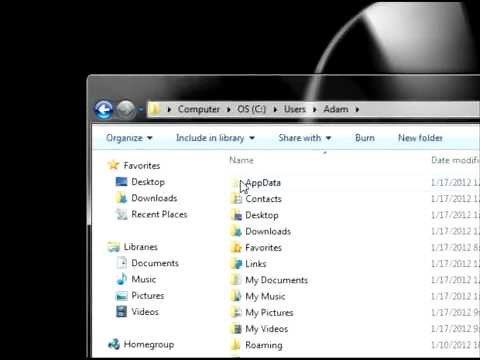The image size is (480, 360).
Task: Select the Contacts folder name
Action: [264, 199]
